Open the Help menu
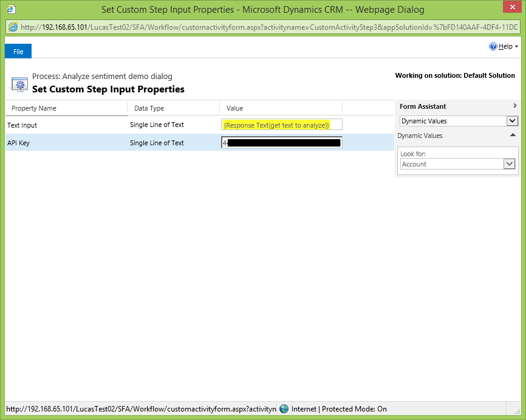 tap(508, 46)
